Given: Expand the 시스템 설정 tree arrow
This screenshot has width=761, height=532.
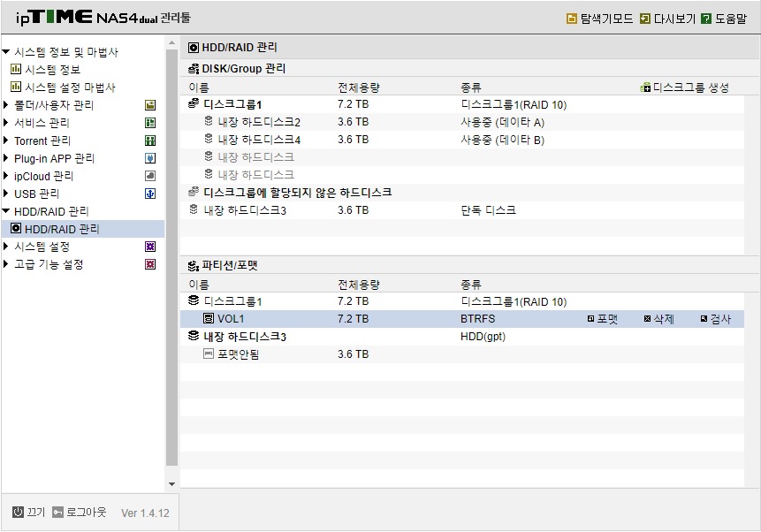Looking at the screenshot, I should click(x=6, y=247).
